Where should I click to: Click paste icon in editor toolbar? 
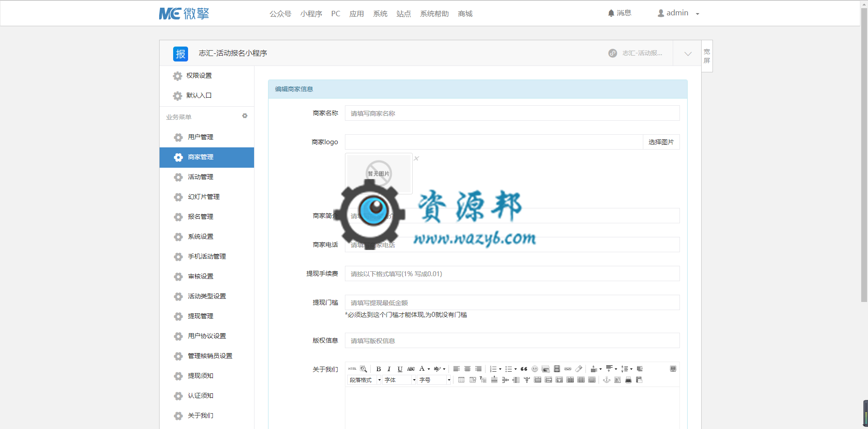click(639, 380)
